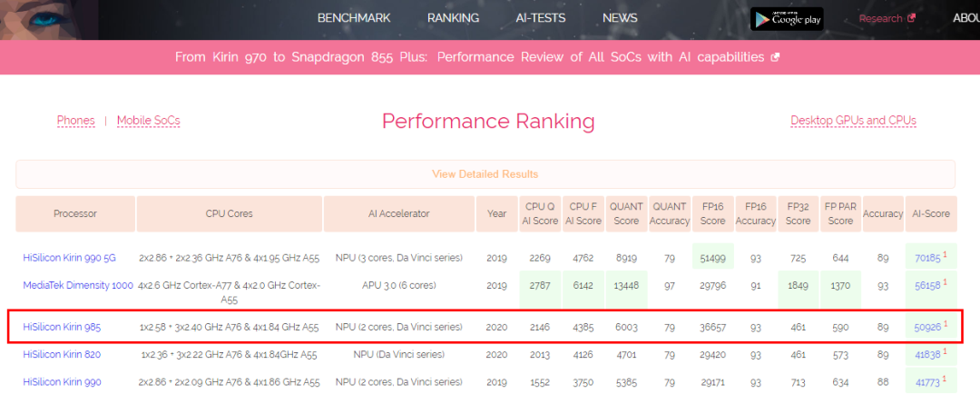The height and width of the screenshot is (394, 980).
Task: Click AI-Score 41838 link
Action: pyautogui.click(x=927, y=355)
